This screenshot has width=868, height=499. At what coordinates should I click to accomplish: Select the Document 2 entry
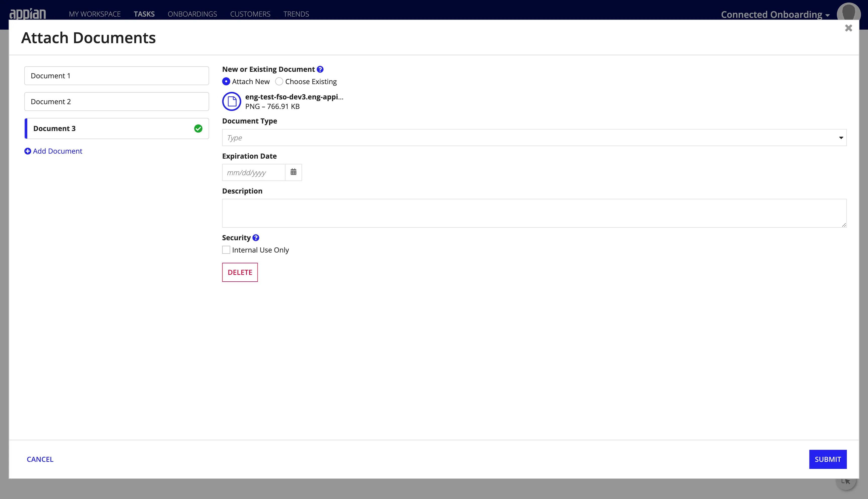(x=116, y=101)
